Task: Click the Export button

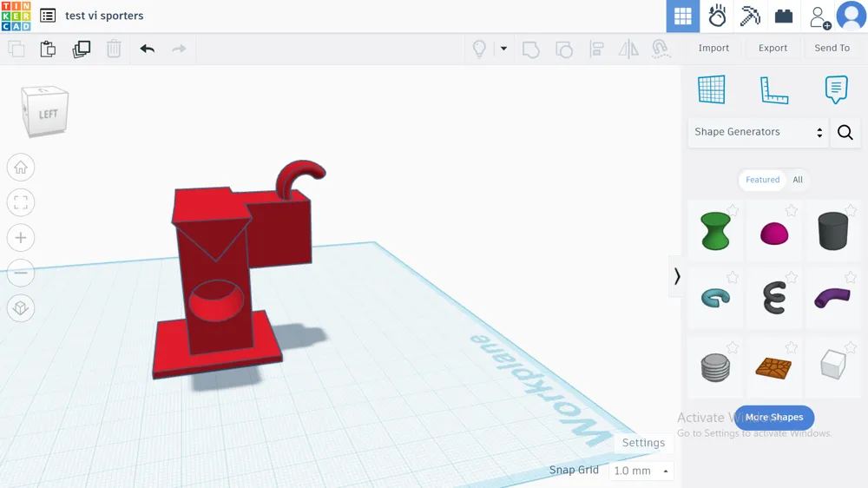Action: [773, 48]
